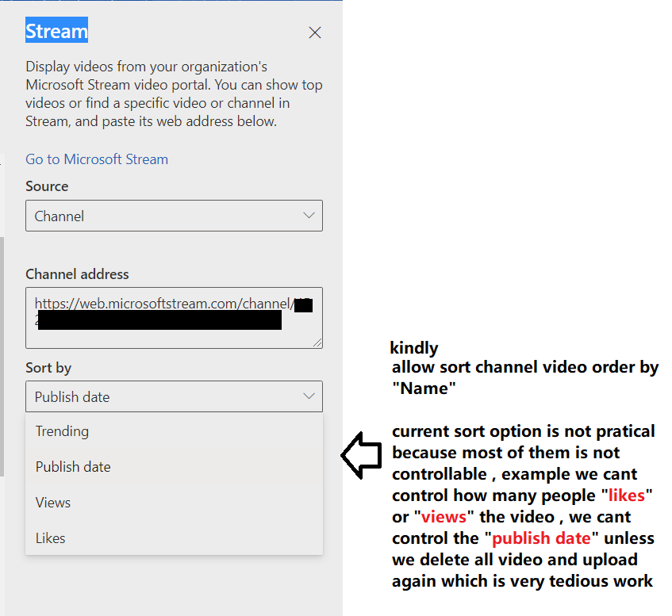Select "Views" from the sort options
This screenshot has width=672, height=616.
[52, 502]
